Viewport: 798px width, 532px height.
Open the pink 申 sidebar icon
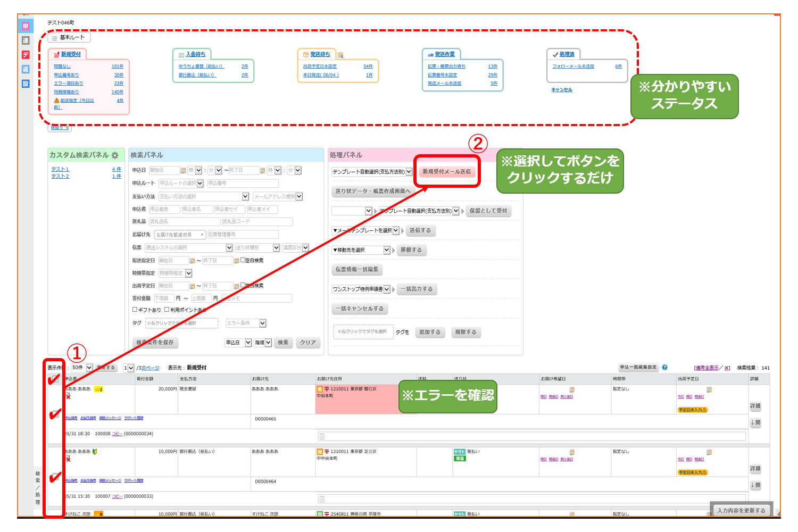coord(26,26)
